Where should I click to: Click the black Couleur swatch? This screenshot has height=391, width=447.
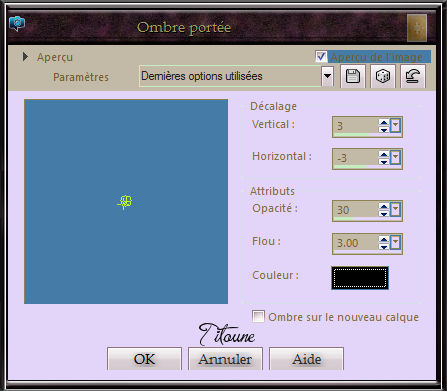click(x=360, y=277)
